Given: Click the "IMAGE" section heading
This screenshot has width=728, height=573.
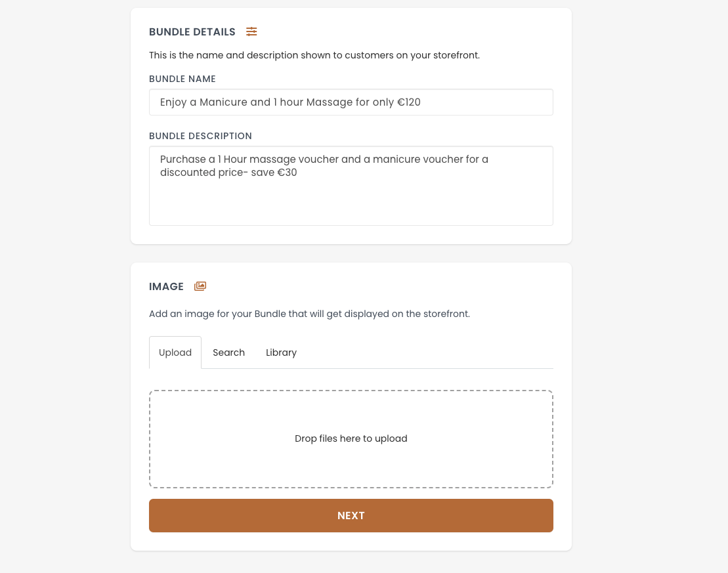Looking at the screenshot, I should [166, 286].
